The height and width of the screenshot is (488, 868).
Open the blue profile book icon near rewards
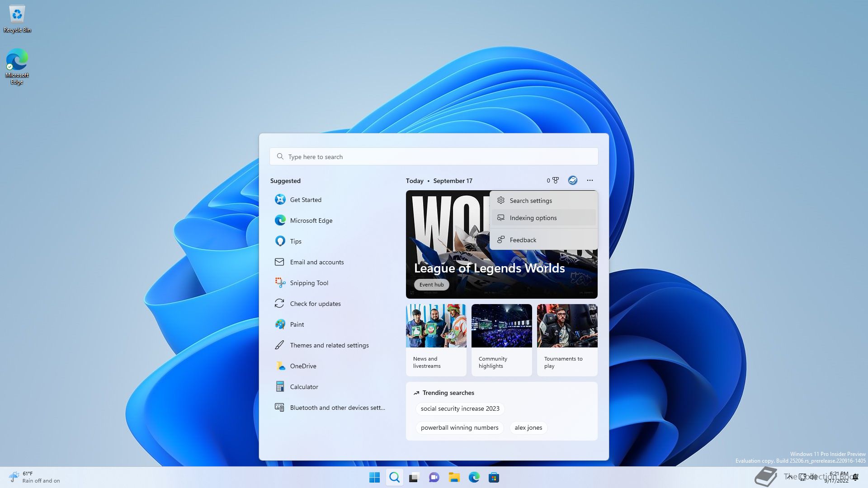pyautogui.click(x=573, y=180)
